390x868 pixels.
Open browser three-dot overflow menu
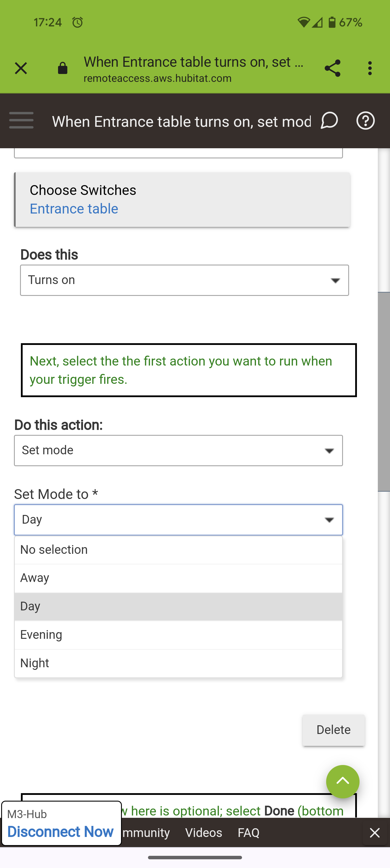[370, 68]
